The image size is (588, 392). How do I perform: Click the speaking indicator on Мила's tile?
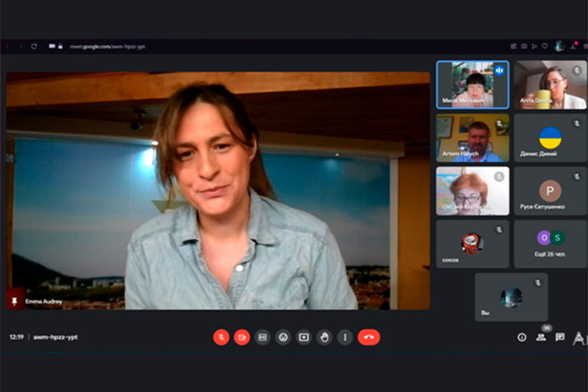click(499, 70)
